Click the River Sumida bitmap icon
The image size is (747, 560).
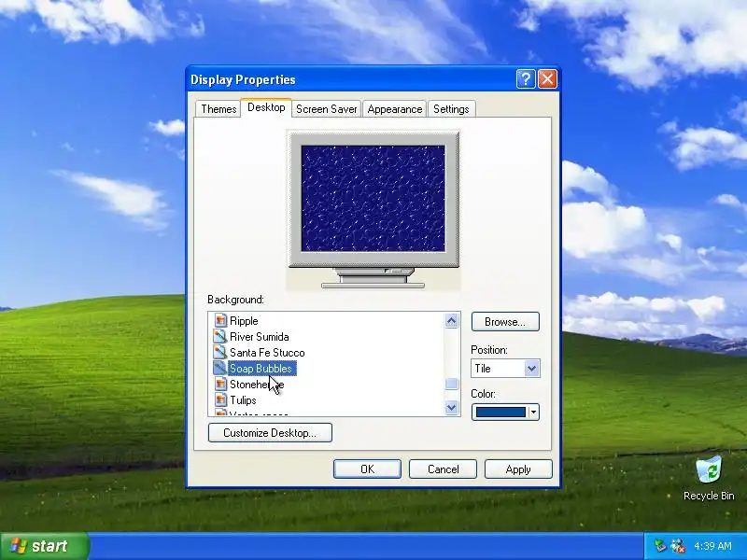[220, 337]
